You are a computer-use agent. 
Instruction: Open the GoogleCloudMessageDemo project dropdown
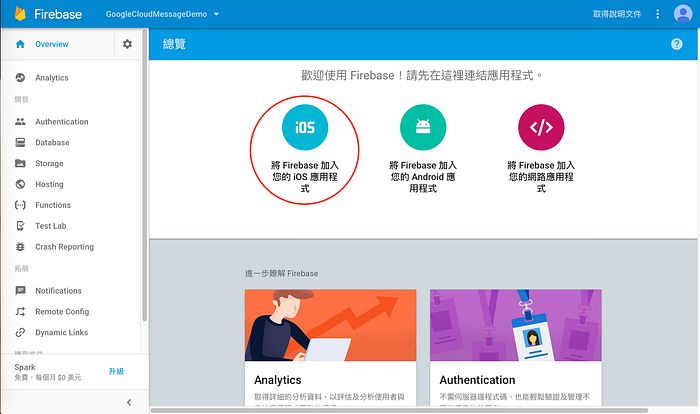pyautogui.click(x=162, y=14)
